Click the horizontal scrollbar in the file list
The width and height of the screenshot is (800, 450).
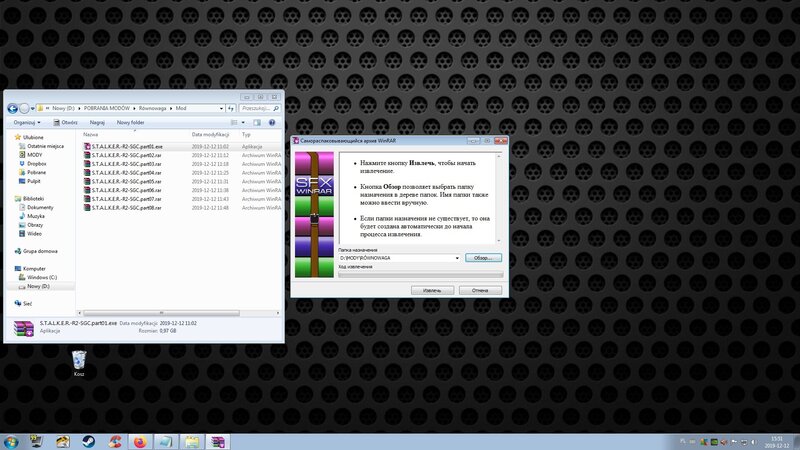click(x=160, y=311)
